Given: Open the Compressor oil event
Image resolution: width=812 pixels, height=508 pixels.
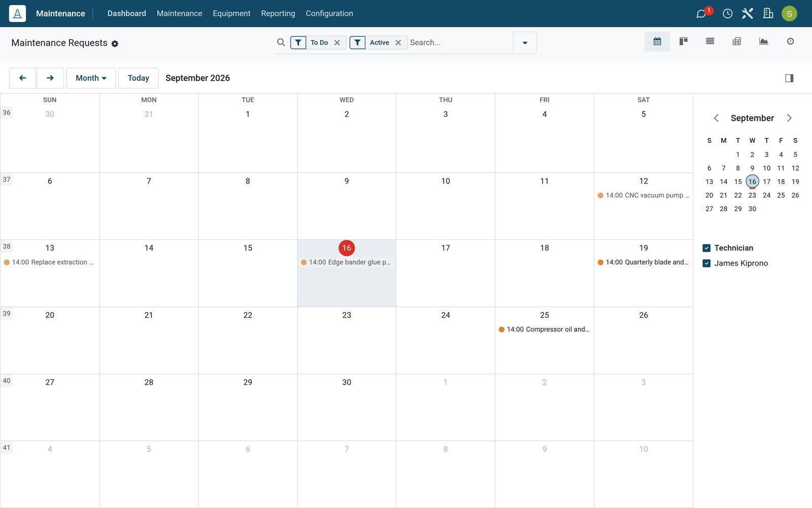Looking at the screenshot, I should pyautogui.click(x=544, y=330).
